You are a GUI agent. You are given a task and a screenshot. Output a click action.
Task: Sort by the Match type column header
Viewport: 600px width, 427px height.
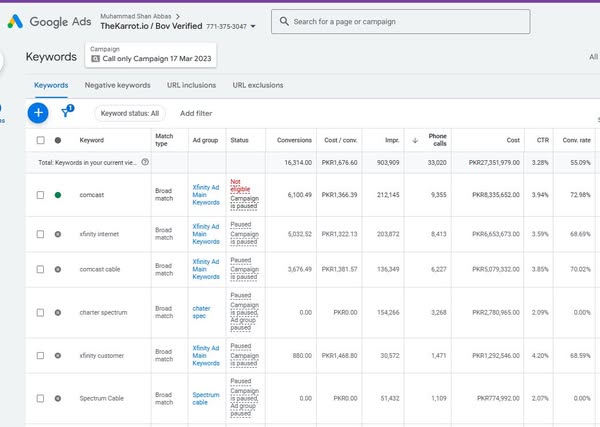pos(164,140)
